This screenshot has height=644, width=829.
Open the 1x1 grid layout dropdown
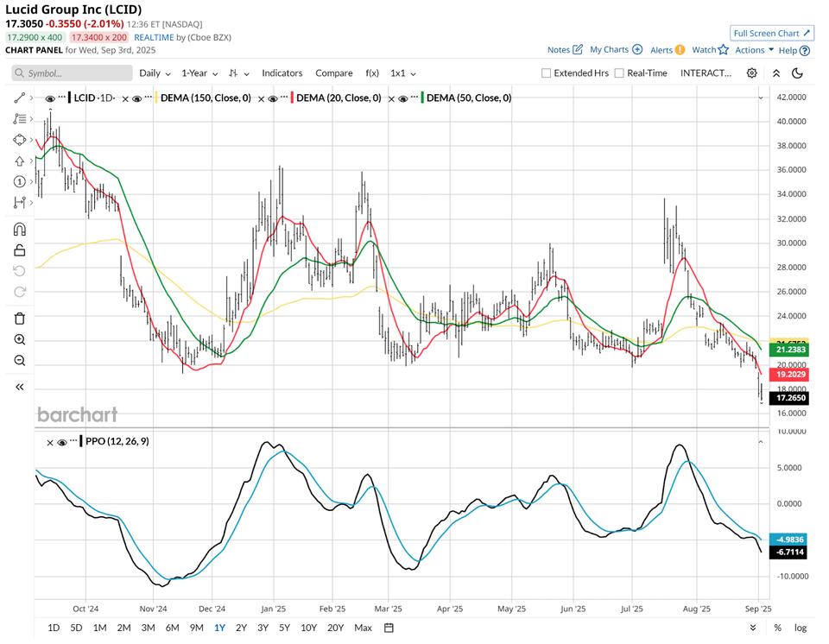[x=403, y=73]
